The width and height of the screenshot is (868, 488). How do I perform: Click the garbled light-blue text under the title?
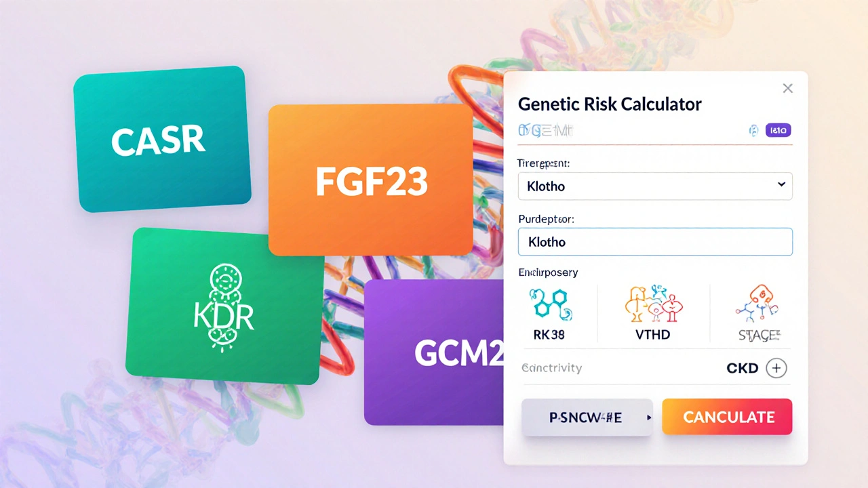click(545, 131)
